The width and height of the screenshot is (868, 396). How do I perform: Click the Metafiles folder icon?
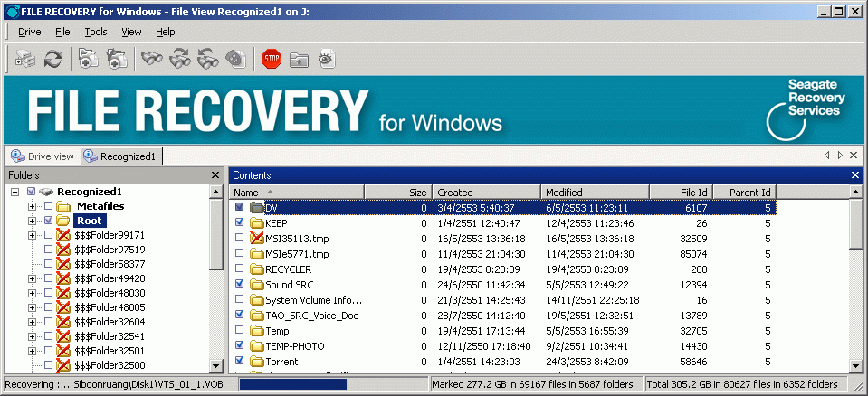[x=64, y=206]
